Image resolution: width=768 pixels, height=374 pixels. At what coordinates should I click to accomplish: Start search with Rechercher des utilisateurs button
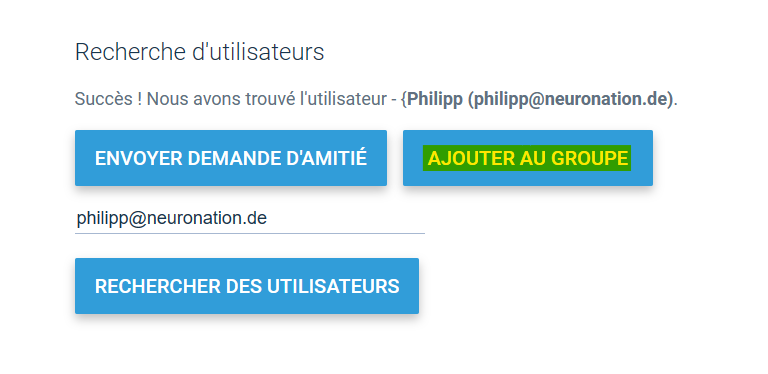[247, 286]
